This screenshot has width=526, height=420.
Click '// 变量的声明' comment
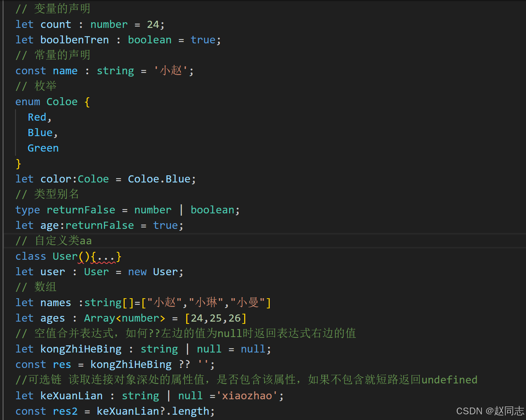coord(53,9)
